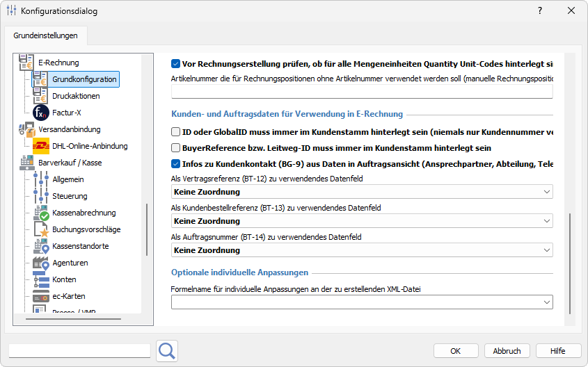The height and width of the screenshot is (367, 588).
Task: Open Vertragsreferenz (BT-12) dropdown
Action: coord(362,192)
